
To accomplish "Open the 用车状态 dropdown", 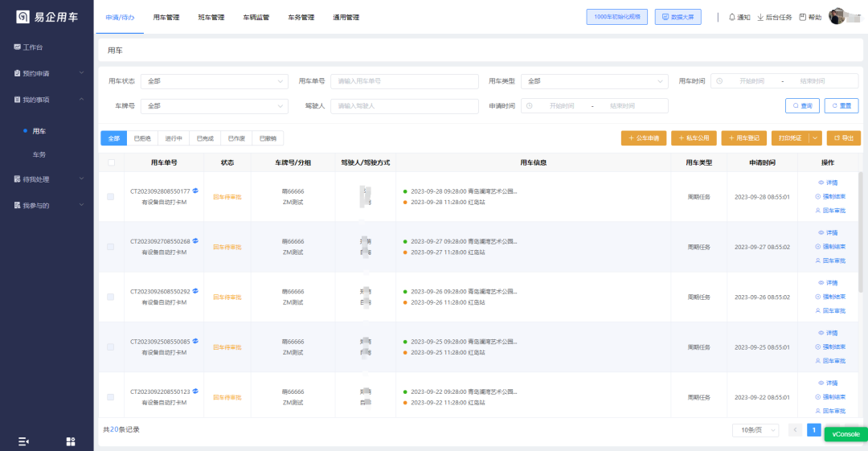I will click(x=214, y=81).
